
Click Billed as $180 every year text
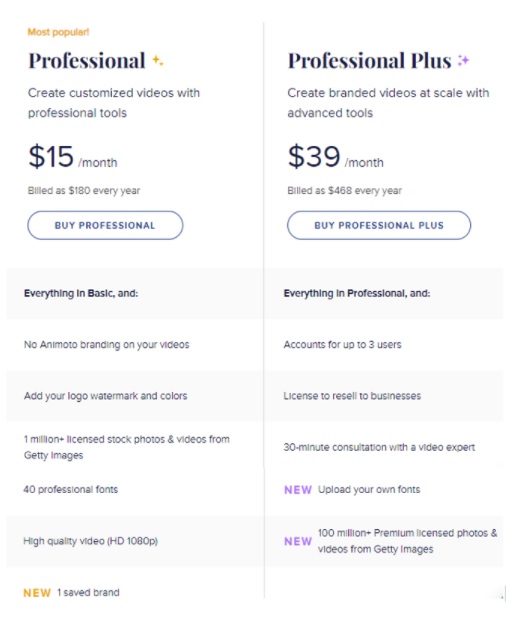(x=84, y=191)
